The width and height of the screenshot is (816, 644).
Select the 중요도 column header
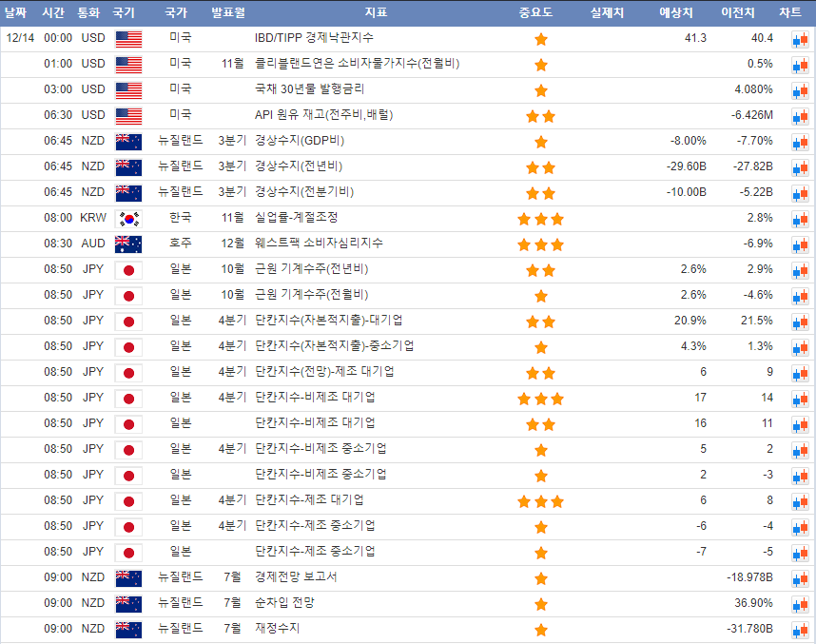pyautogui.click(x=535, y=12)
